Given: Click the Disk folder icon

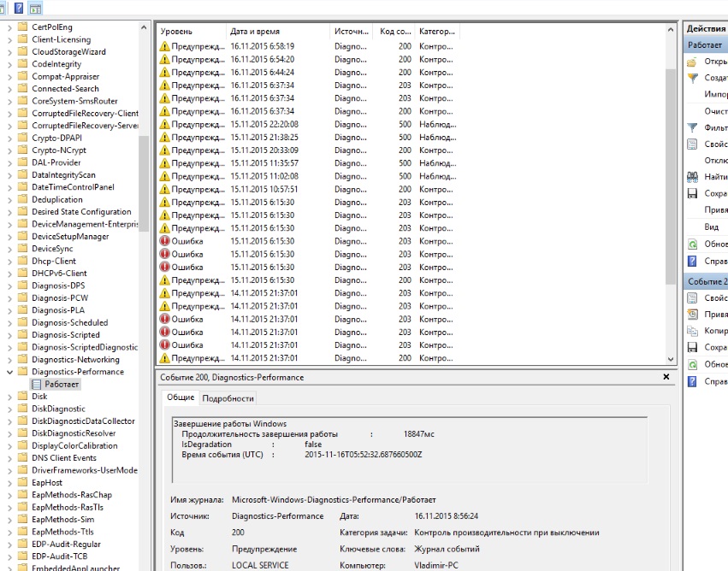Looking at the screenshot, I should tap(23, 396).
